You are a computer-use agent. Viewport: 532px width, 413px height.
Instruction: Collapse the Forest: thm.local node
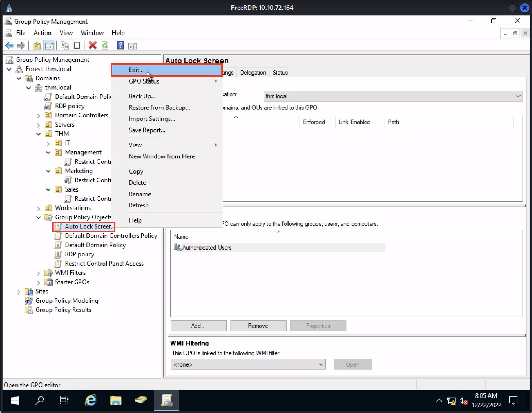click(x=9, y=69)
